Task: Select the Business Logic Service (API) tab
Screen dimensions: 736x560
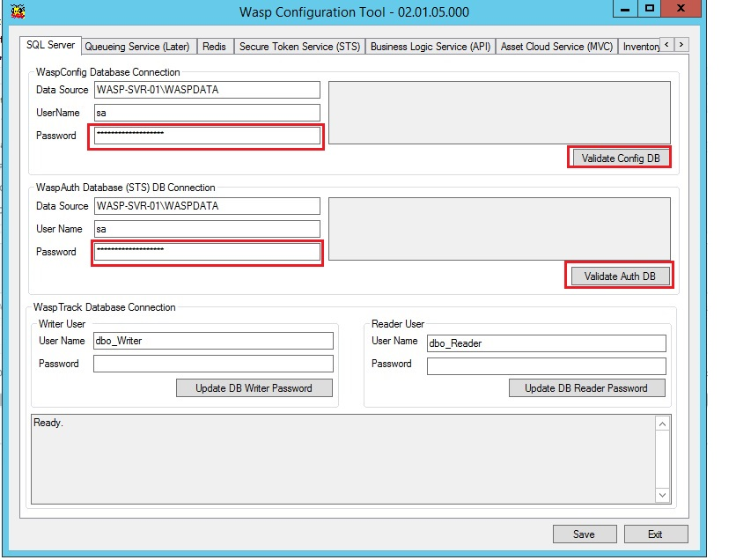Action: coord(431,47)
